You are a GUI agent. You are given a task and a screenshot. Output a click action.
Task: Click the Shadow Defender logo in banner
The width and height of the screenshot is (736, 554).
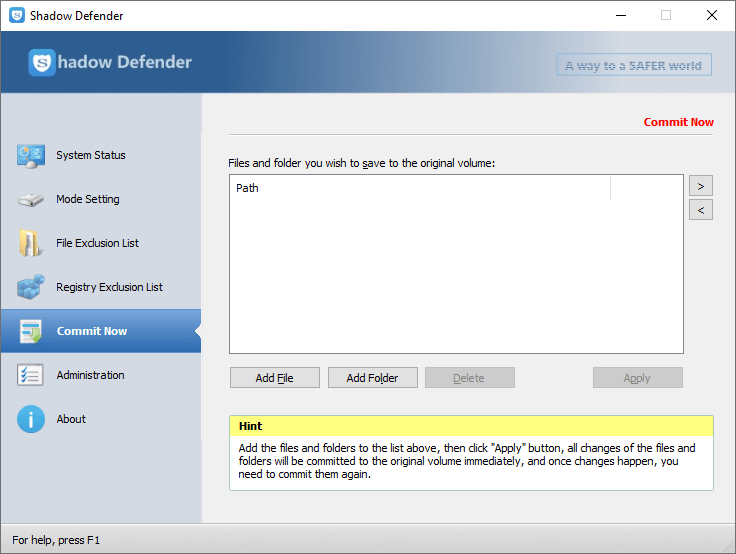point(110,62)
